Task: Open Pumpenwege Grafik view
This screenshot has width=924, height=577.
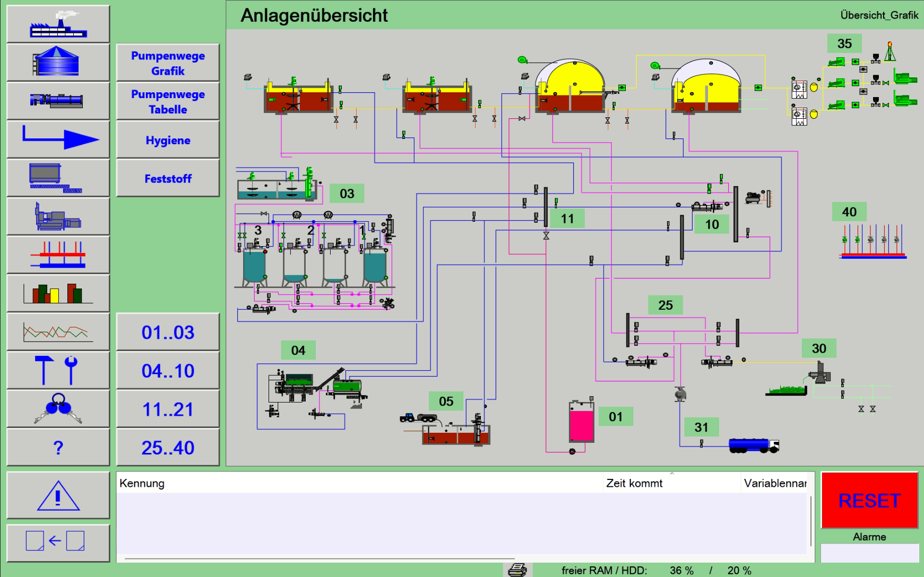Action: (x=168, y=63)
